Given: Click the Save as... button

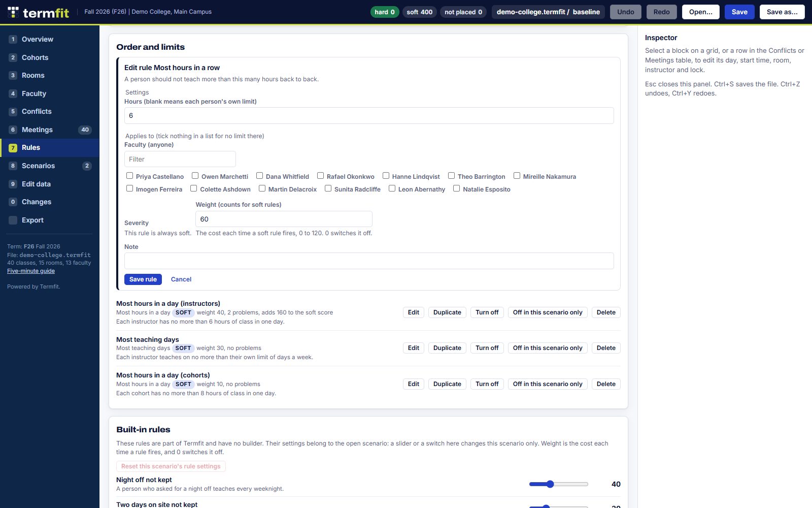Looking at the screenshot, I should pos(782,12).
